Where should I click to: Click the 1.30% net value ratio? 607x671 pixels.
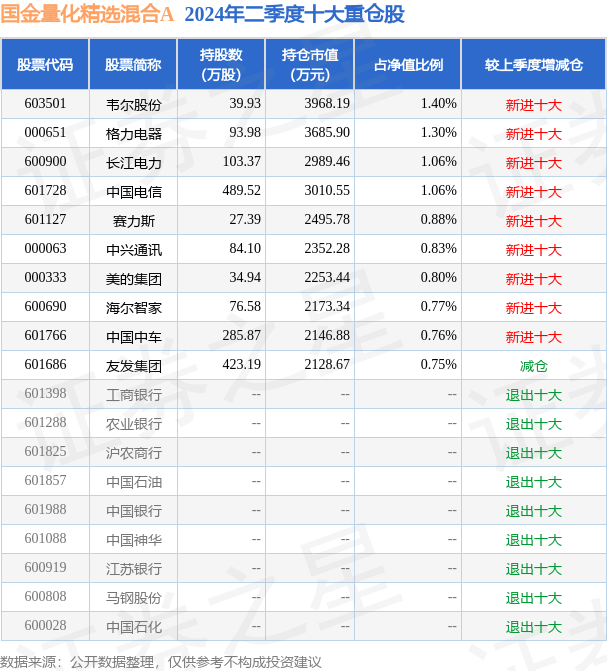point(438,133)
